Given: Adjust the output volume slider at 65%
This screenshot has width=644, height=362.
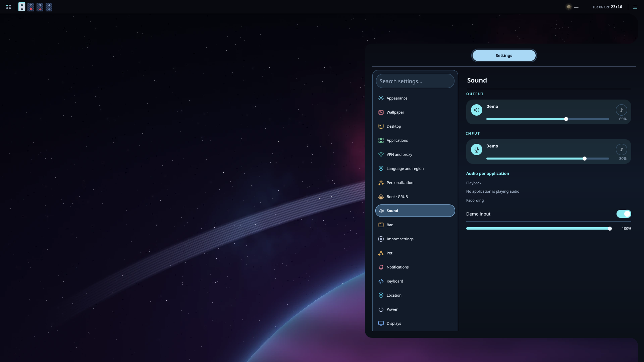Looking at the screenshot, I should [x=547, y=119].
